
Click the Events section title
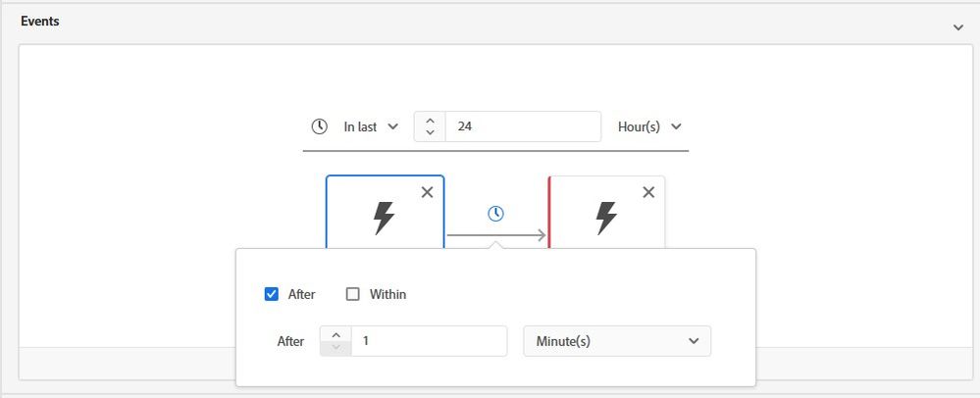[x=40, y=22]
